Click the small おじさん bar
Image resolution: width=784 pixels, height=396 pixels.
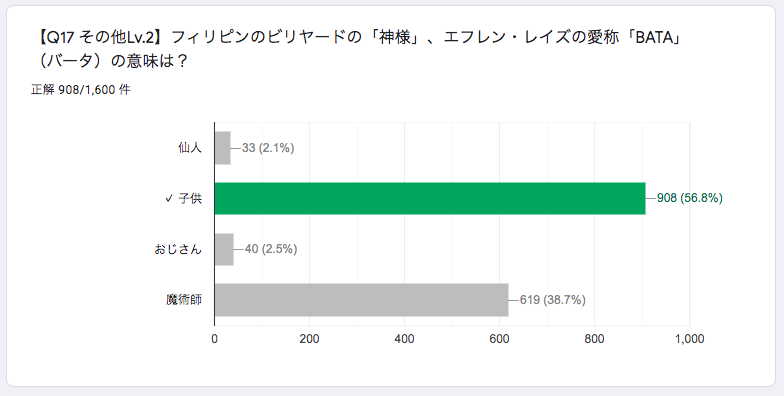click(224, 249)
